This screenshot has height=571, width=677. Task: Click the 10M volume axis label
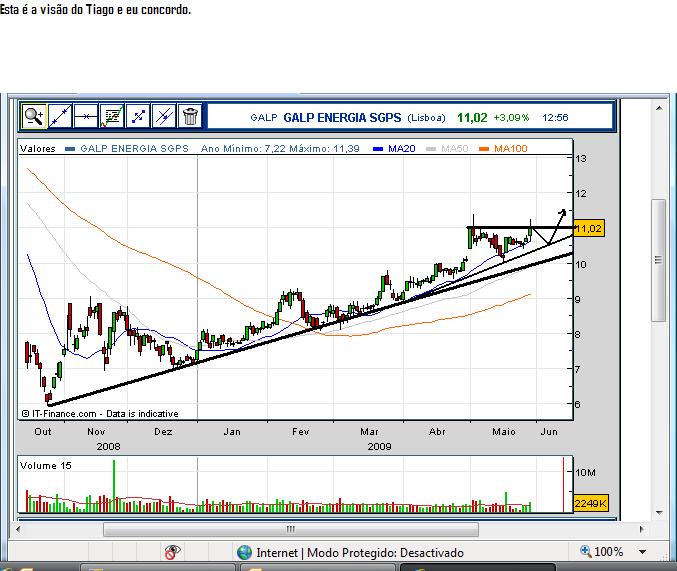[x=585, y=473]
